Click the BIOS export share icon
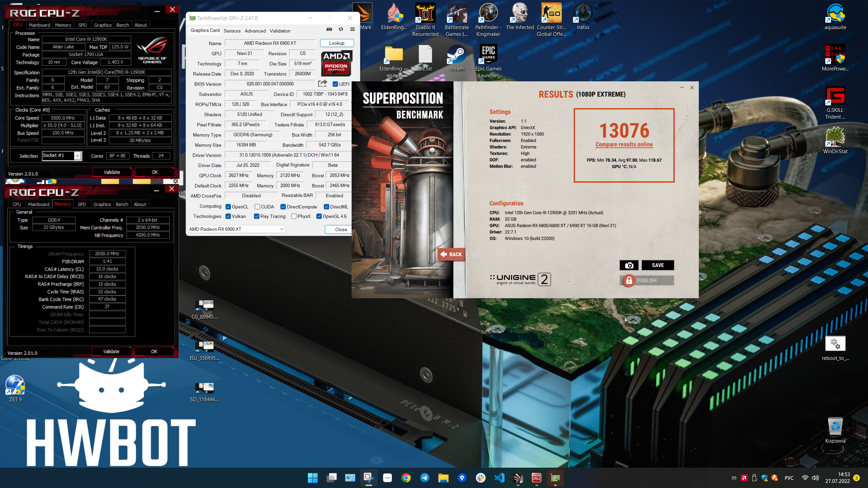 coord(322,83)
